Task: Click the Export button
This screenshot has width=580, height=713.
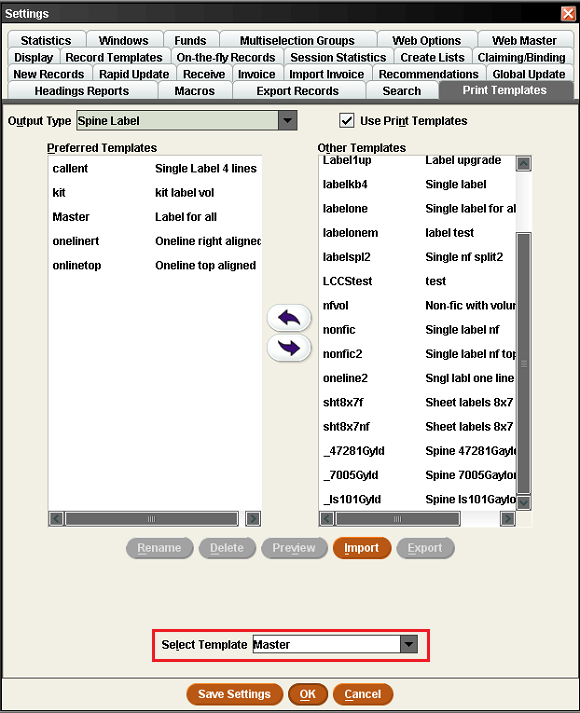Action: [425, 548]
